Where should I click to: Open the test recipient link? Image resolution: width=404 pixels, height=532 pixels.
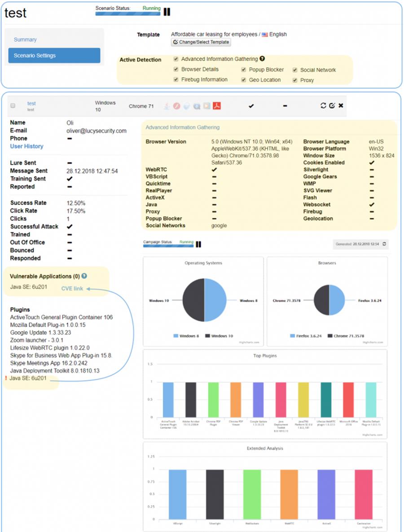pyautogui.click(x=31, y=104)
